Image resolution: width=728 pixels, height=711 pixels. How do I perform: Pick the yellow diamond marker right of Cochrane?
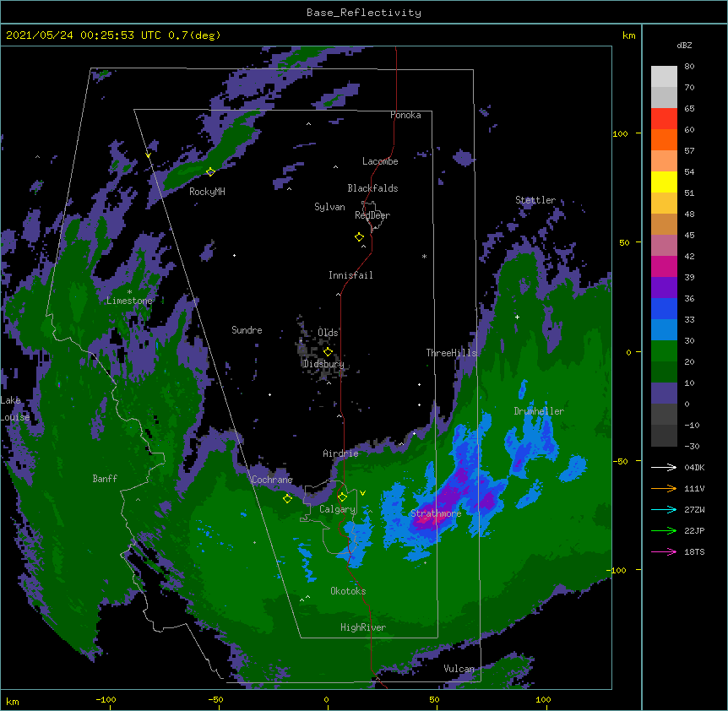pyautogui.click(x=287, y=498)
